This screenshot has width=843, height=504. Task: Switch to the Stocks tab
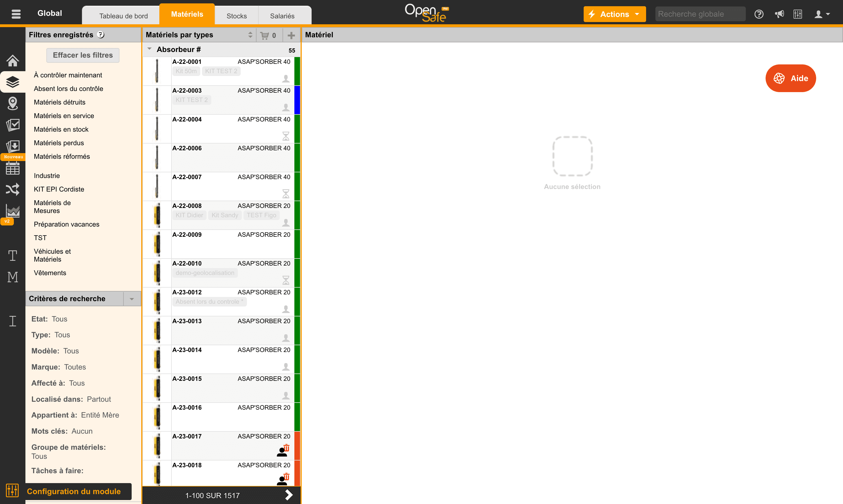click(237, 16)
